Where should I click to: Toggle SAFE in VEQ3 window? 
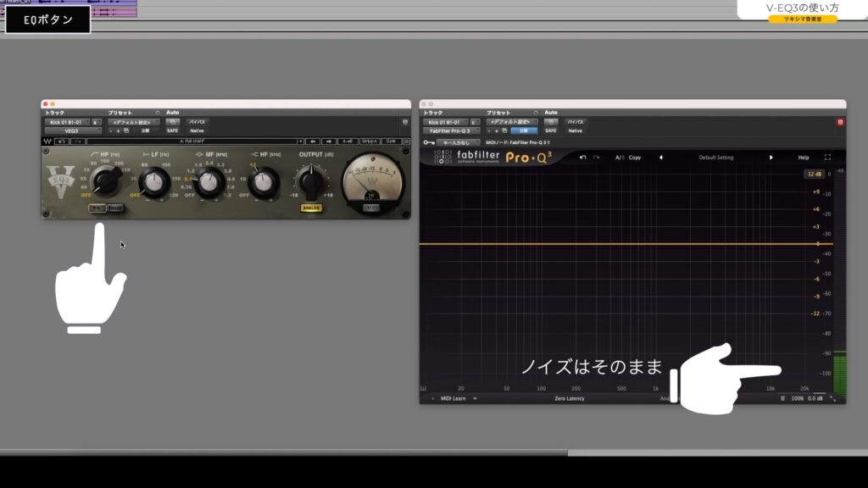click(x=173, y=131)
